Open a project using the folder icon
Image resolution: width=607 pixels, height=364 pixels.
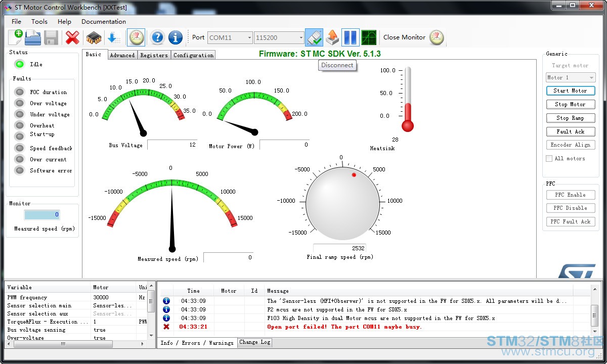coord(33,37)
